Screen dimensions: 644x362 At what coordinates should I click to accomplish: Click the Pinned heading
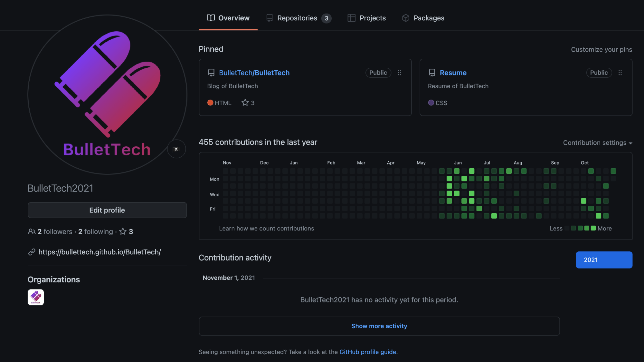(x=211, y=49)
